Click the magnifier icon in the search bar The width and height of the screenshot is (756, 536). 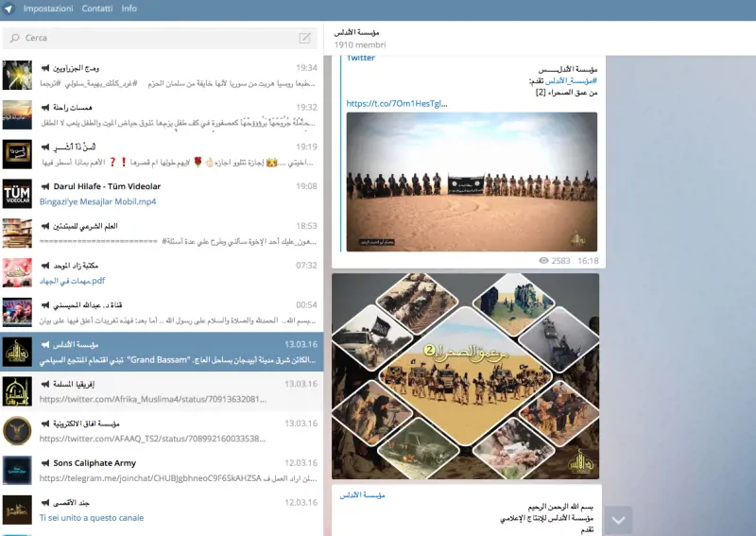tap(14, 38)
